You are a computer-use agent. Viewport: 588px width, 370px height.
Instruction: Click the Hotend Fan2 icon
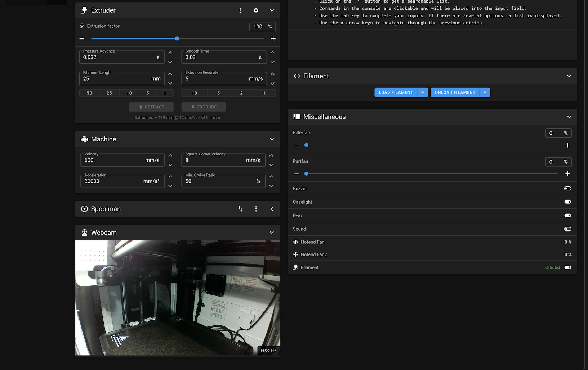point(295,254)
